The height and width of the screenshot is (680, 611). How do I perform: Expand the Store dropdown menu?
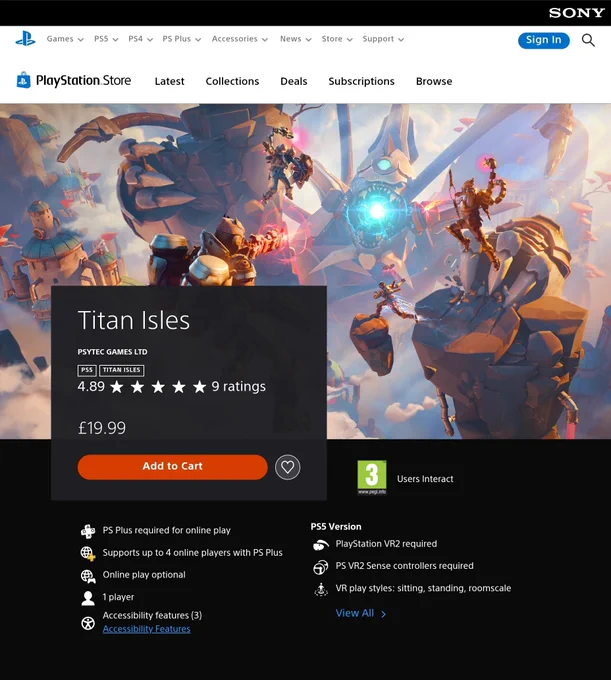tap(337, 39)
